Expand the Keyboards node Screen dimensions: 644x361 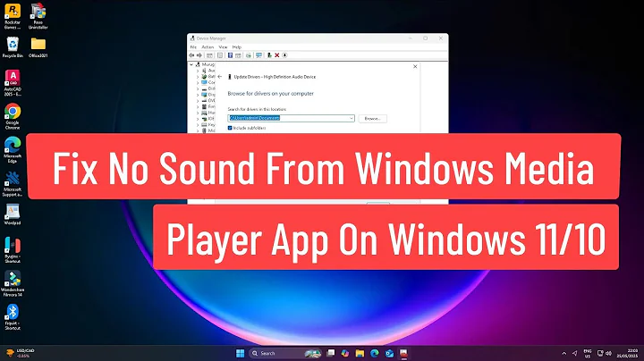198,125
